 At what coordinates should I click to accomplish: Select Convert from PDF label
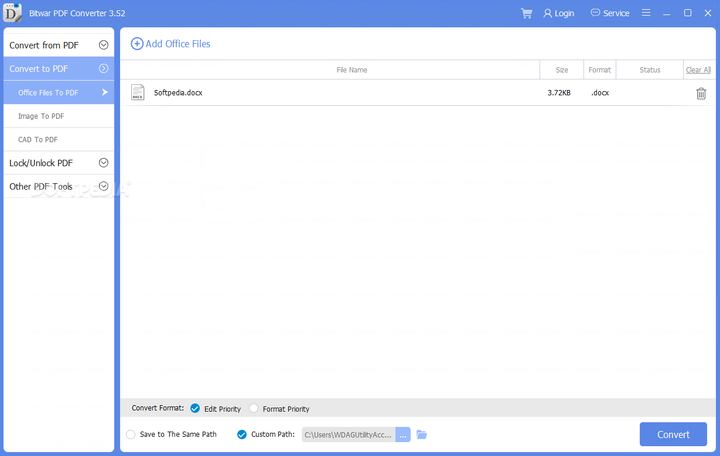pyautogui.click(x=44, y=45)
